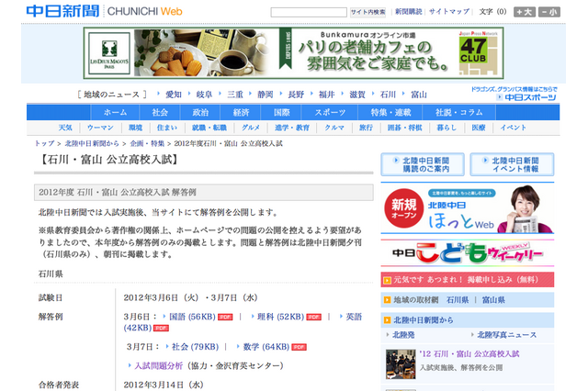This screenshot has width=588, height=391.
Task: Open 住まい in the sub menu
Action: click(x=167, y=128)
